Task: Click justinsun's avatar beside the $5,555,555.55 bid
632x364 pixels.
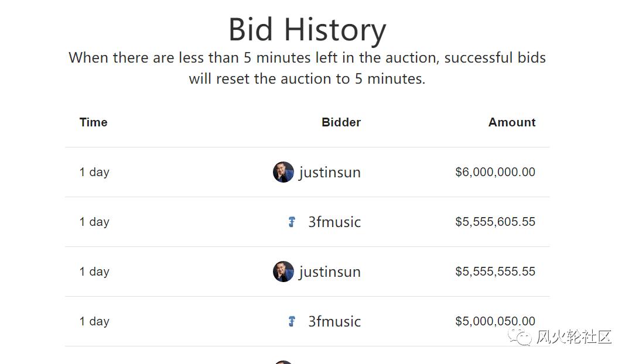Action: click(x=283, y=272)
